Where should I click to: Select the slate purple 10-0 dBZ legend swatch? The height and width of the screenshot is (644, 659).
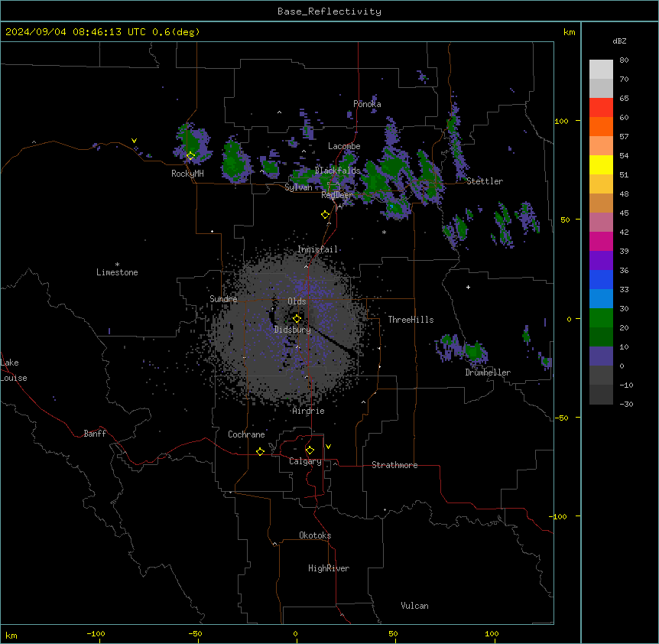[x=601, y=356]
